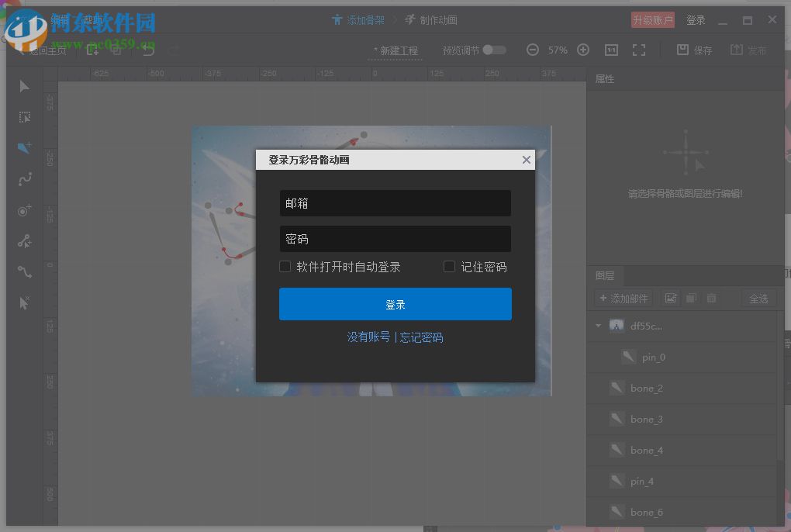Click the bone icon beside pin_4
The width and height of the screenshot is (791, 532).
coord(617,481)
